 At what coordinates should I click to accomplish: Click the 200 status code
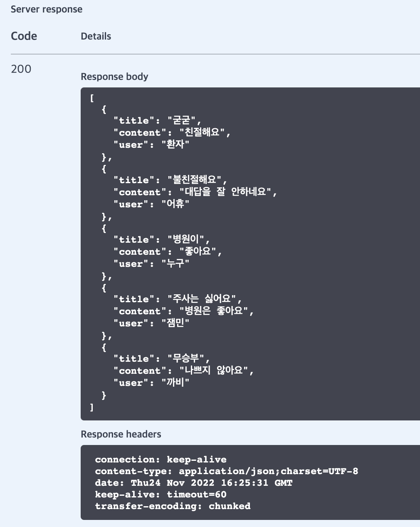21,69
